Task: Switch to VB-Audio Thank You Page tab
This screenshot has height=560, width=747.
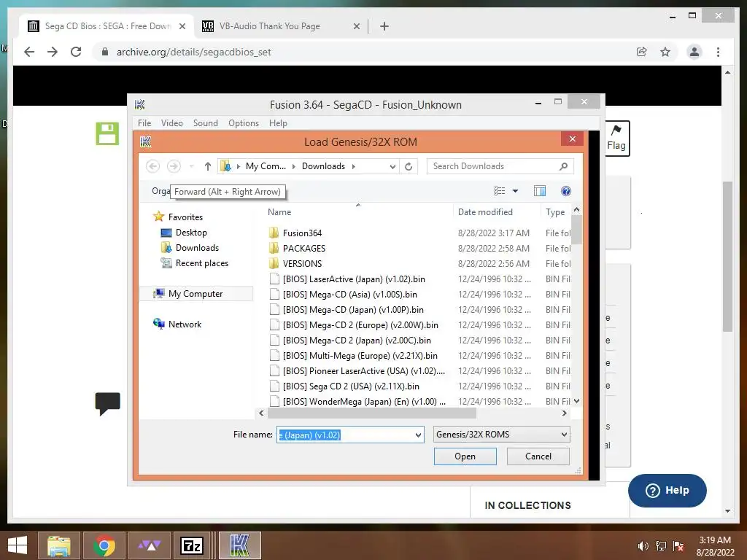Action: 280,26
